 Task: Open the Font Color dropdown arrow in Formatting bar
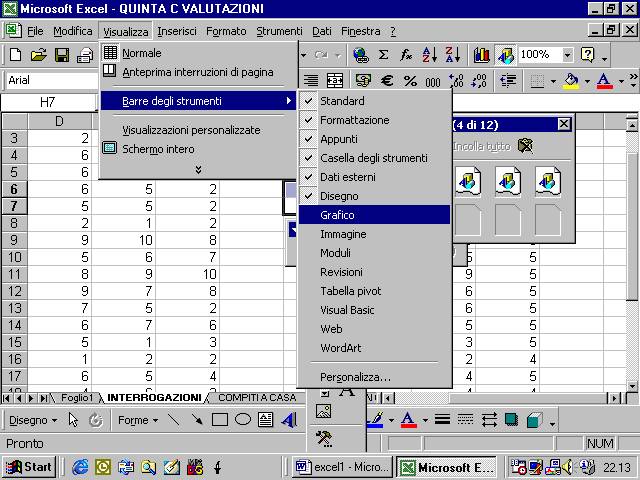point(621,81)
